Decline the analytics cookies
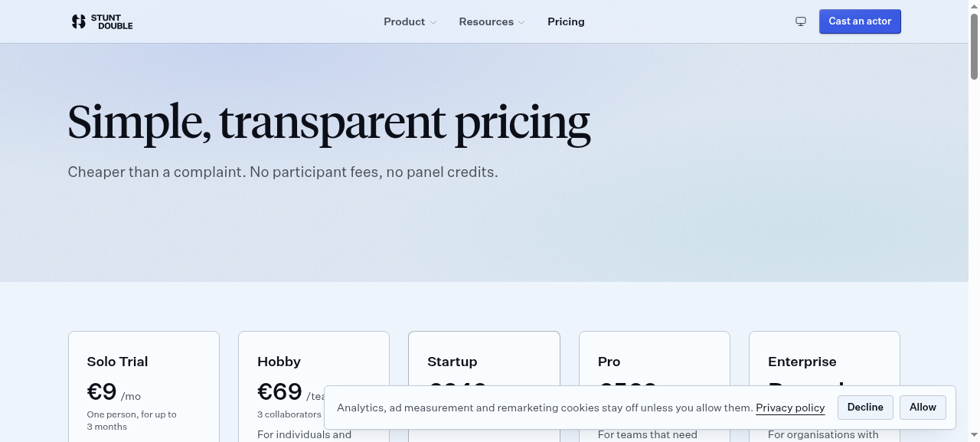The image size is (980, 442). coord(865,408)
